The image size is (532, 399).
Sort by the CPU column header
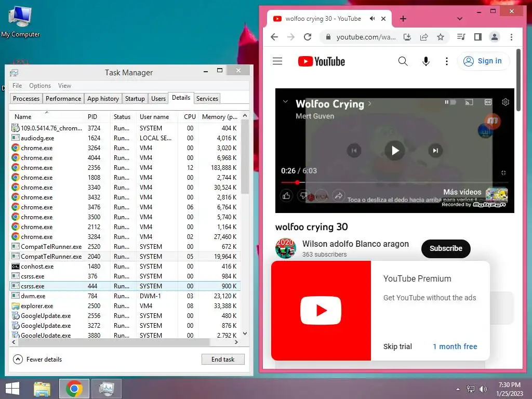coord(189,116)
